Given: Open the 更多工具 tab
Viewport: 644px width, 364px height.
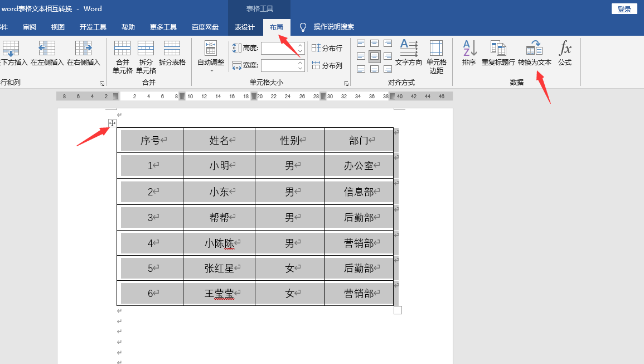Looking at the screenshot, I should (163, 27).
